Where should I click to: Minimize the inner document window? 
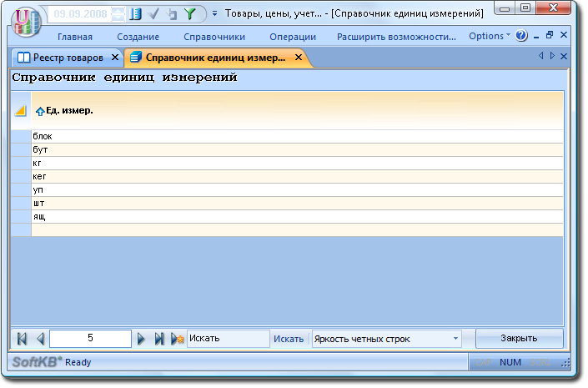point(536,36)
